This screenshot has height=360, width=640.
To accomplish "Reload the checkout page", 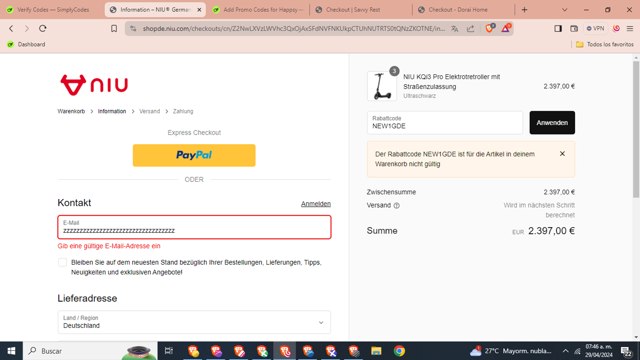I will coord(42,29).
